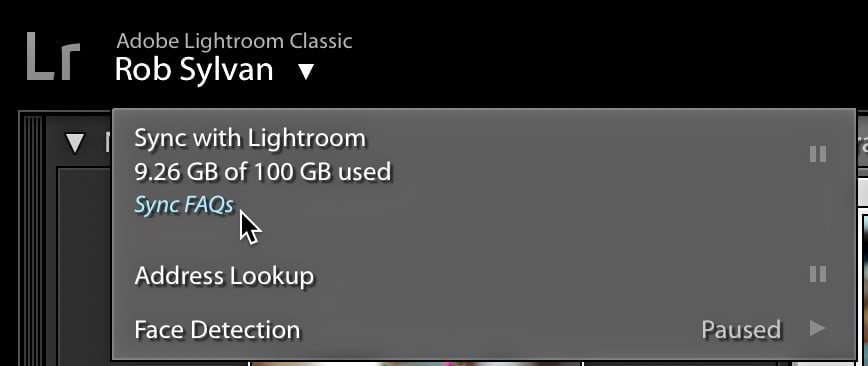This screenshot has width=868, height=366.
Task: Click empty area of the activity popup panel
Action: click(x=526, y=233)
